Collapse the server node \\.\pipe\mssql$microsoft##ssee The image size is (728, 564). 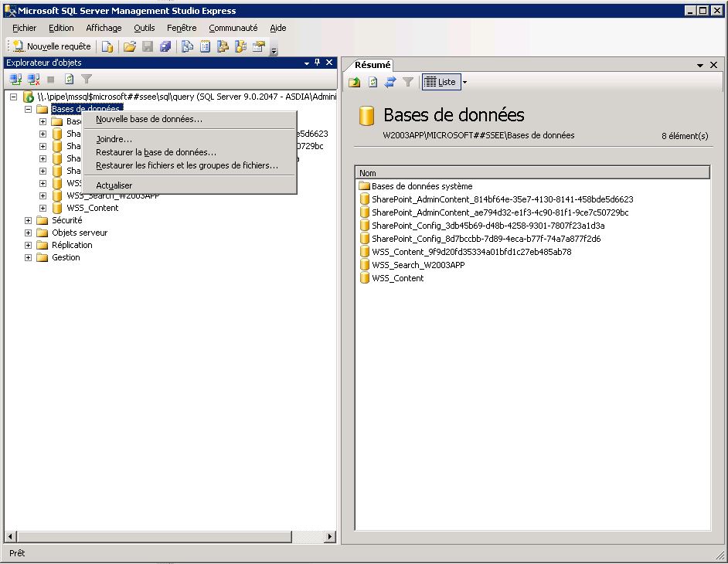coord(14,97)
